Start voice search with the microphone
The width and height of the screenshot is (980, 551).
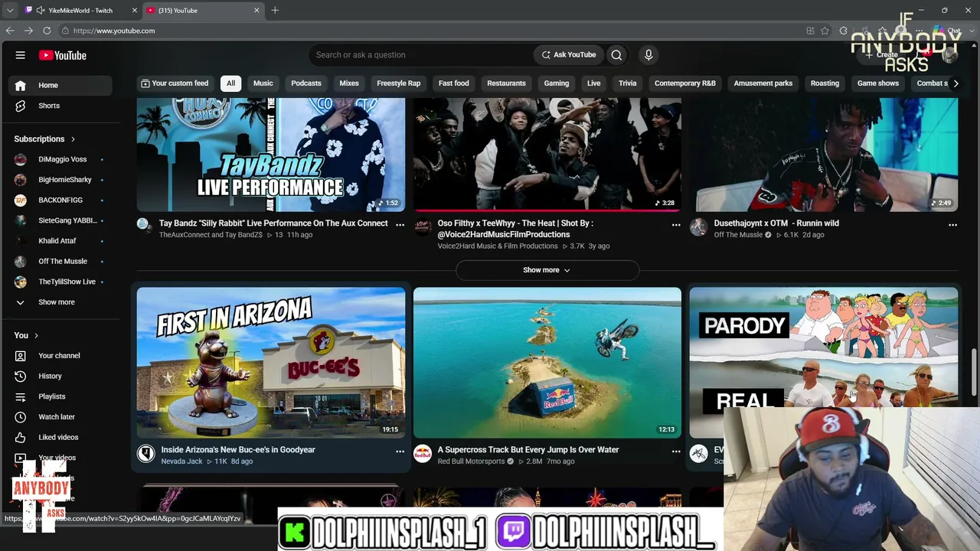(648, 55)
